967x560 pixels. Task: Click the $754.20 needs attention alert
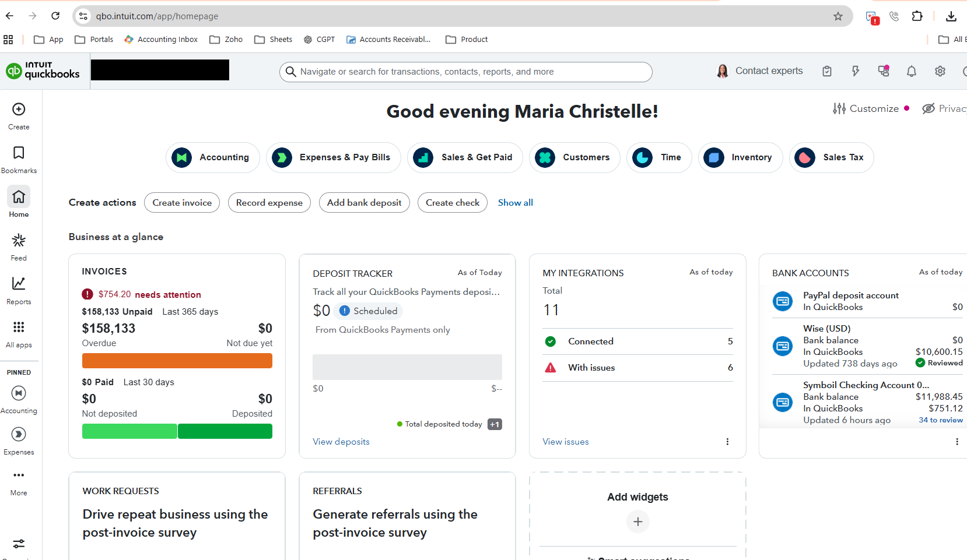(x=142, y=295)
